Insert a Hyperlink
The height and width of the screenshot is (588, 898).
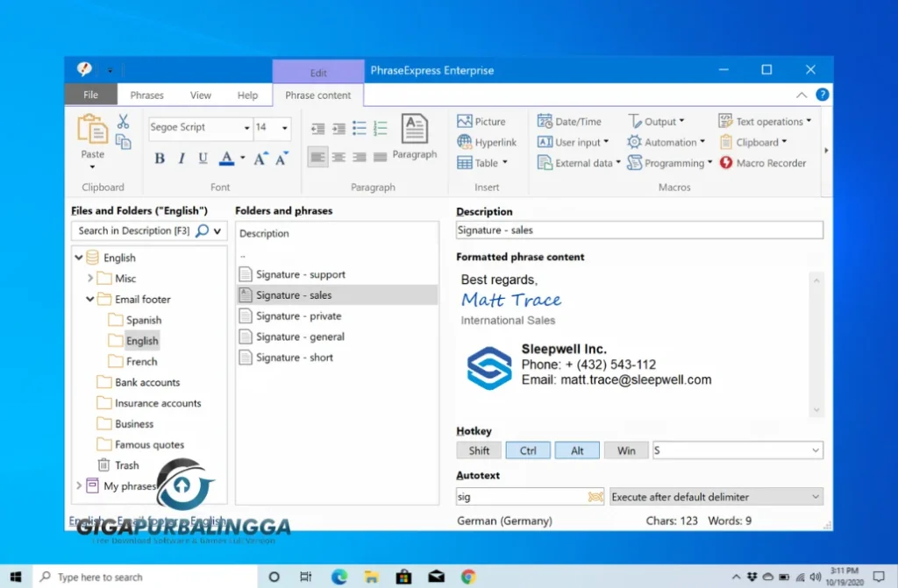487,142
